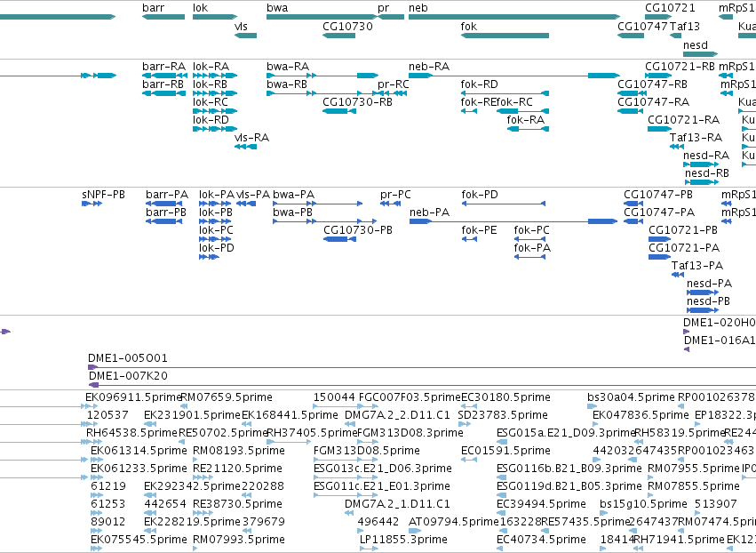Open the fok-PA protein

[x=529, y=257]
